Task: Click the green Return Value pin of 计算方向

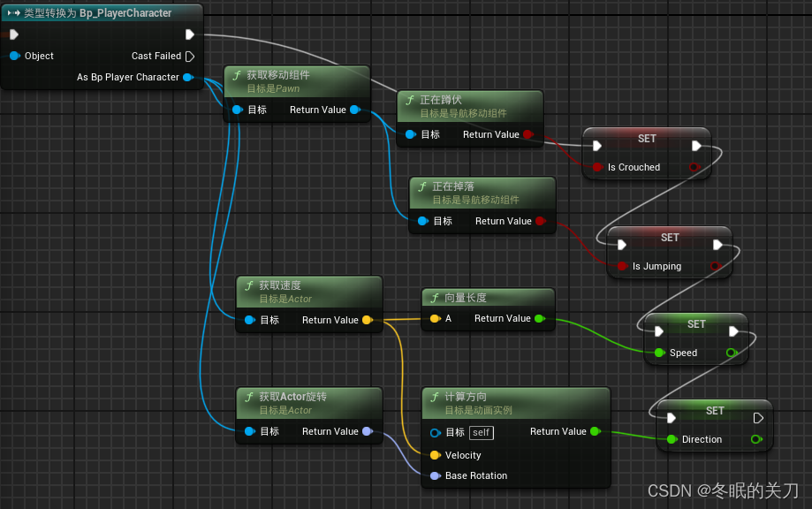Action: click(x=597, y=431)
